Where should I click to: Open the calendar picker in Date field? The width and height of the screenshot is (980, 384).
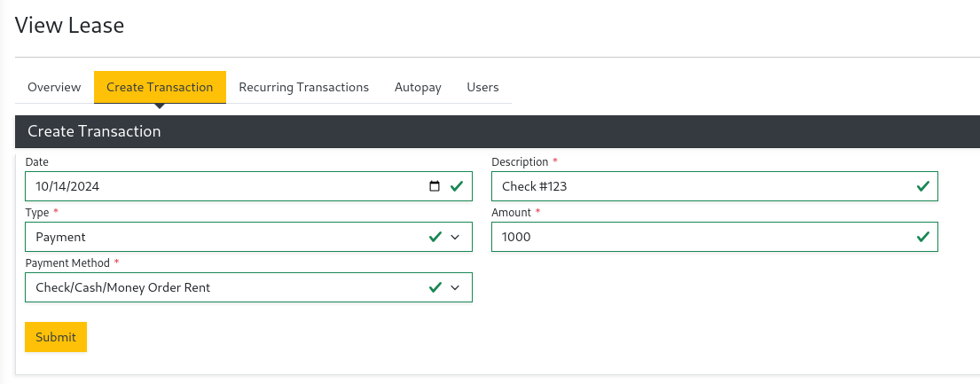434,186
